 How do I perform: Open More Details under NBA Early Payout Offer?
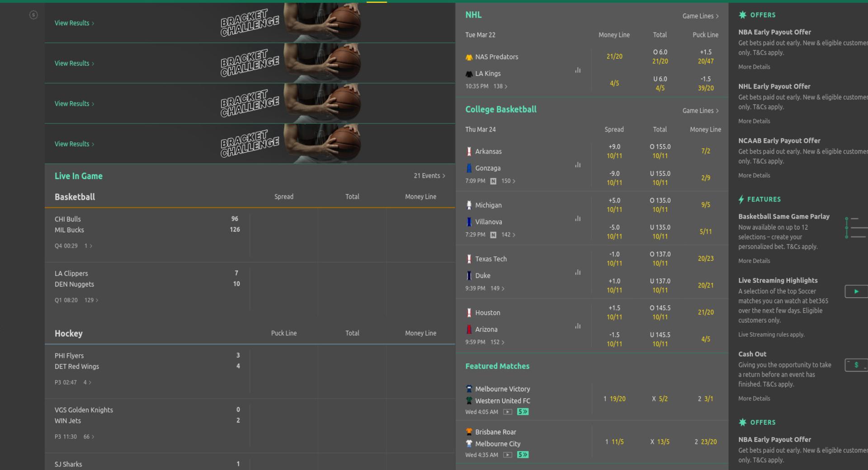click(x=754, y=67)
